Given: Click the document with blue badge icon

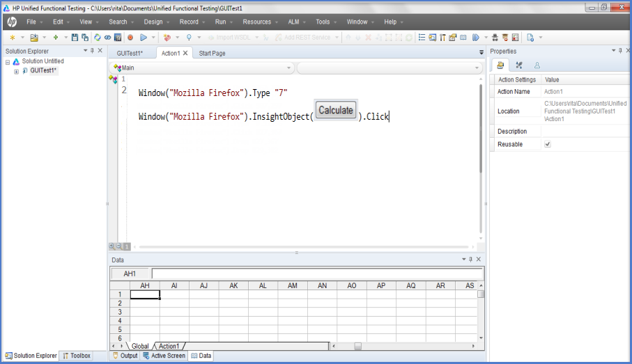Looking at the screenshot, I should (x=530, y=38).
